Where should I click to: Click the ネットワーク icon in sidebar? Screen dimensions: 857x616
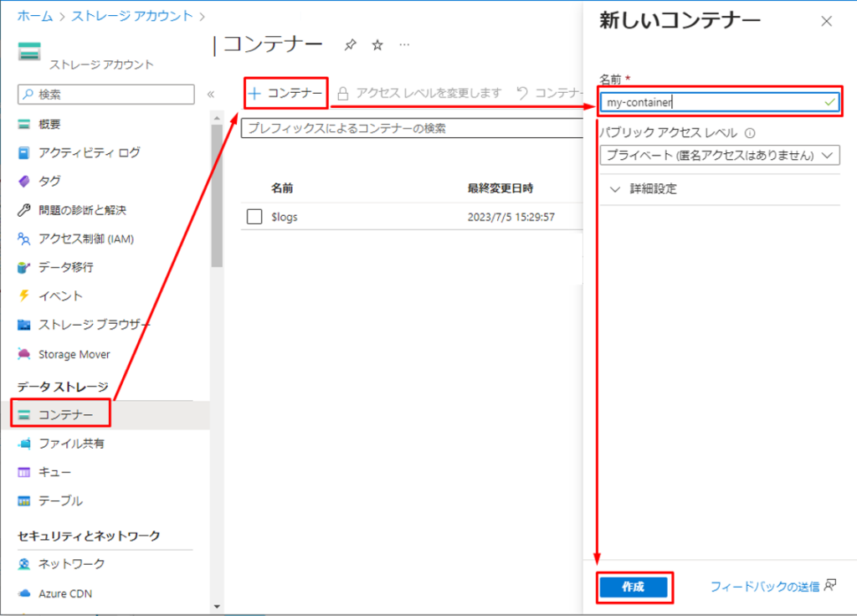tap(24, 564)
